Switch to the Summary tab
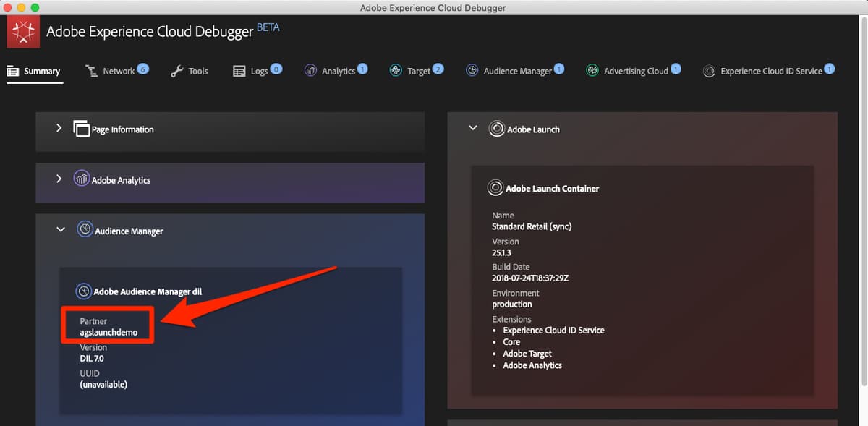The image size is (868, 426). pos(35,70)
